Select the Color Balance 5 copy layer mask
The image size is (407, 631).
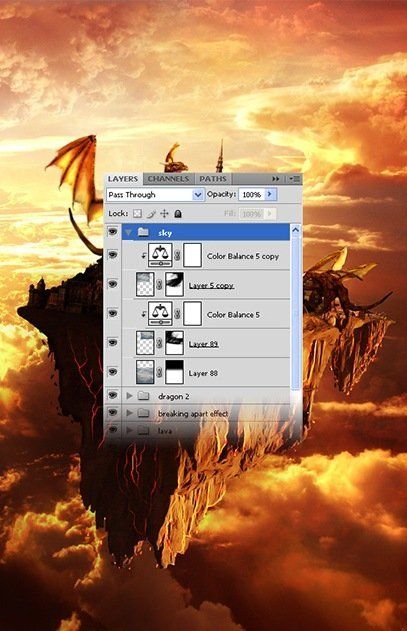pos(192,255)
